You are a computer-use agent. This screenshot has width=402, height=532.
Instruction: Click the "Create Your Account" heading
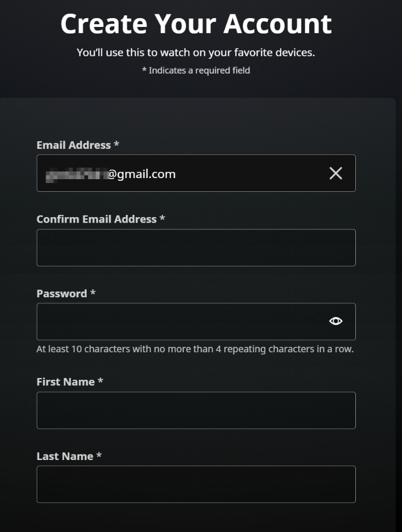[196, 24]
